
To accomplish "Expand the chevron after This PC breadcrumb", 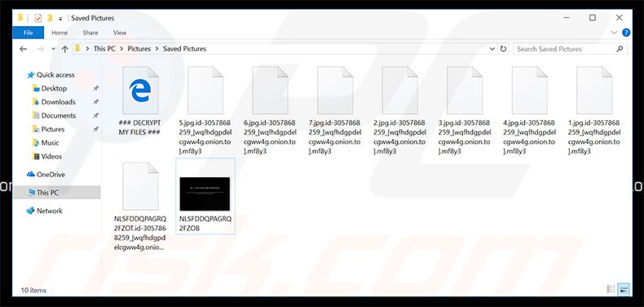I will click(x=121, y=48).
